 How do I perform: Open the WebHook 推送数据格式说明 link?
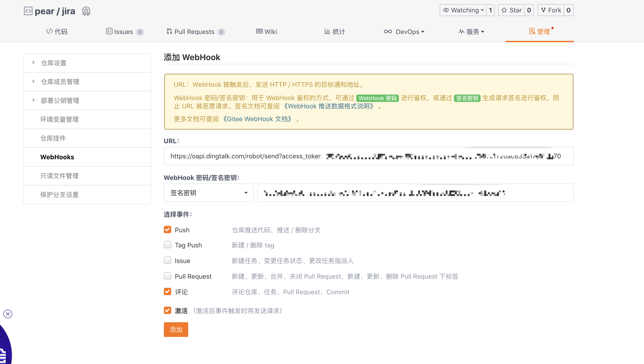point(329,106)
